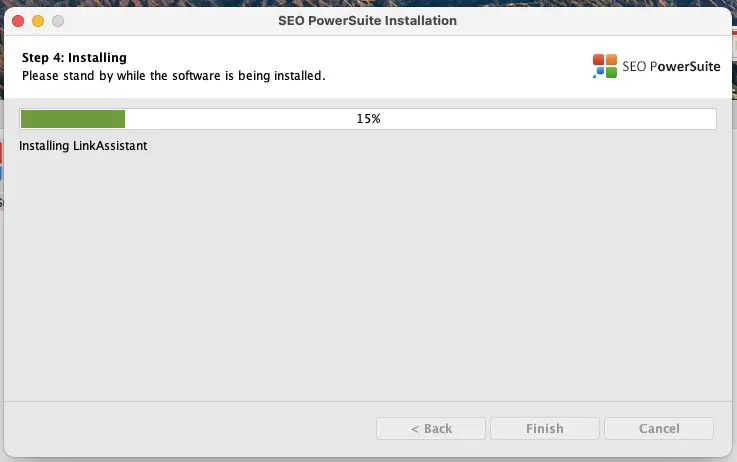737x462 pixels.
Task: Click the 'Installing LinkAssistant' status text
Action: (x=83, y=146)
